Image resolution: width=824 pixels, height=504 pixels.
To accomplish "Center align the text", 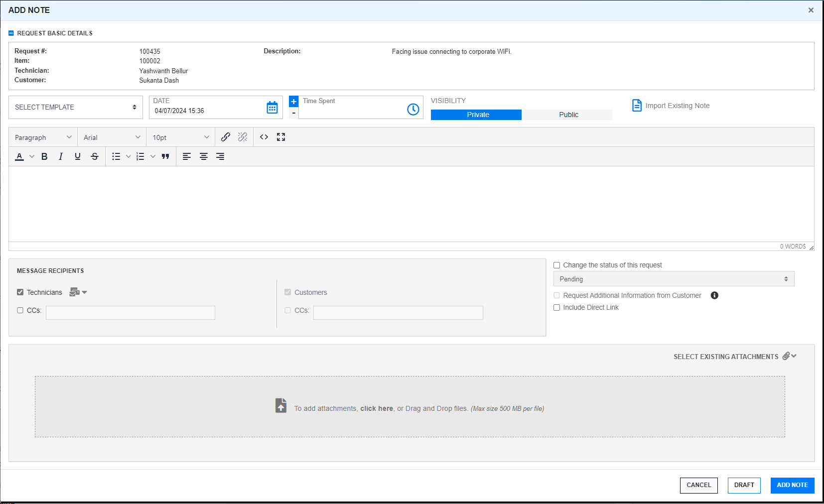I will pos(204,156).
